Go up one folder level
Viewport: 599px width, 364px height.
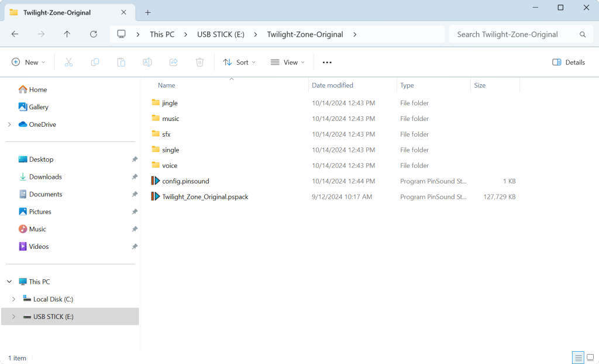click(67, 34)
